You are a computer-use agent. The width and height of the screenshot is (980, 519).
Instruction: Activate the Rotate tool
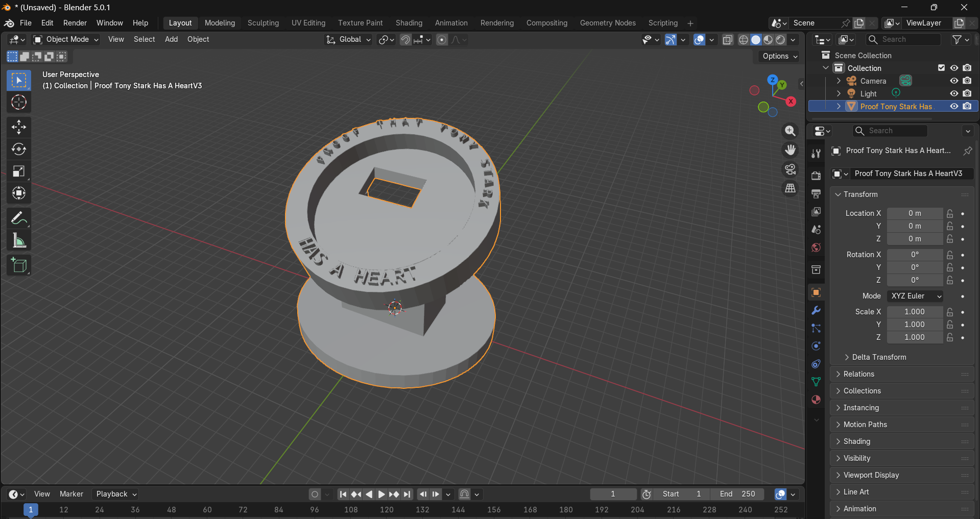coord(19,149)
